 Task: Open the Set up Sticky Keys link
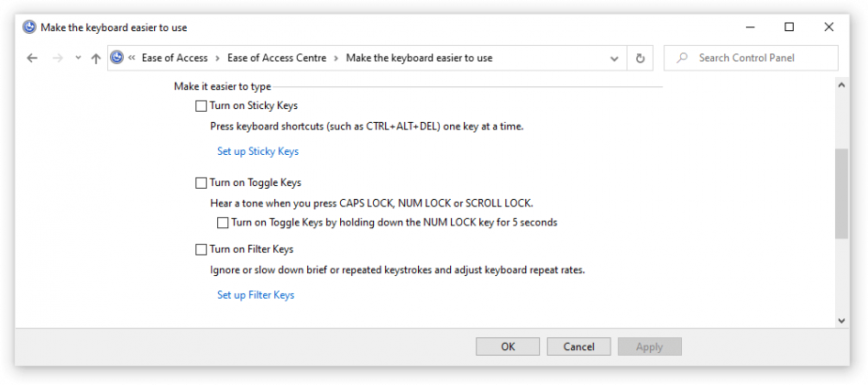(258, 151)
